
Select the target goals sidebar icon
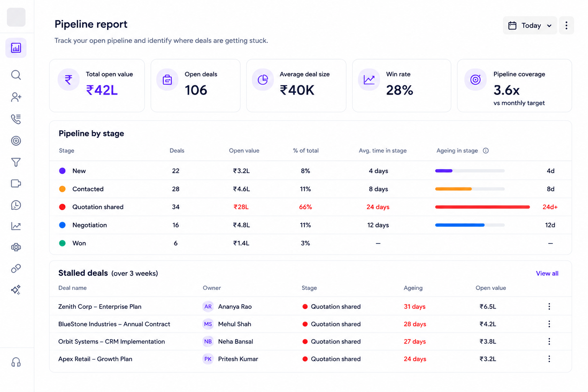(x=16, y=141)
